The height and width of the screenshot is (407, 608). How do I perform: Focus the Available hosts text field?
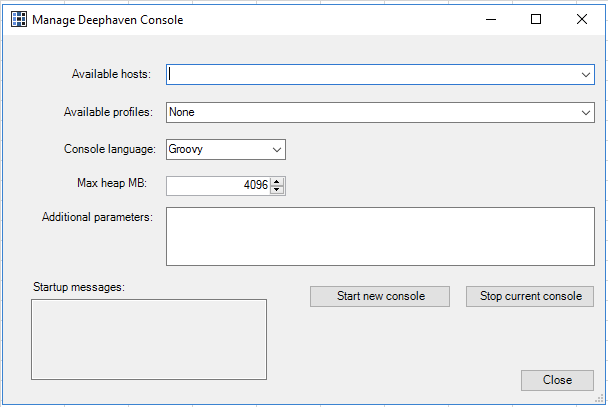click(x=370, y=74)
